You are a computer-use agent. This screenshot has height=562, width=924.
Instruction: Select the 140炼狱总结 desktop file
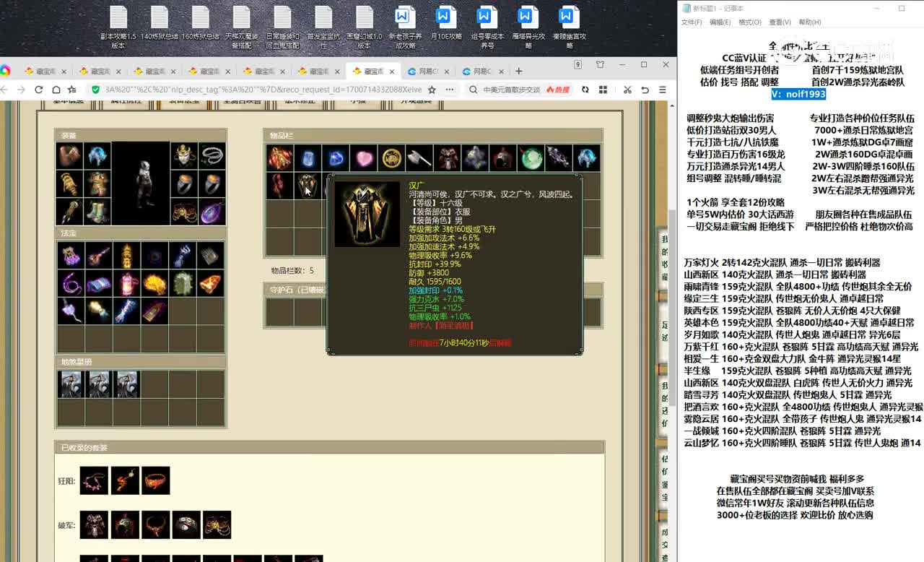[x=160, y=23]
